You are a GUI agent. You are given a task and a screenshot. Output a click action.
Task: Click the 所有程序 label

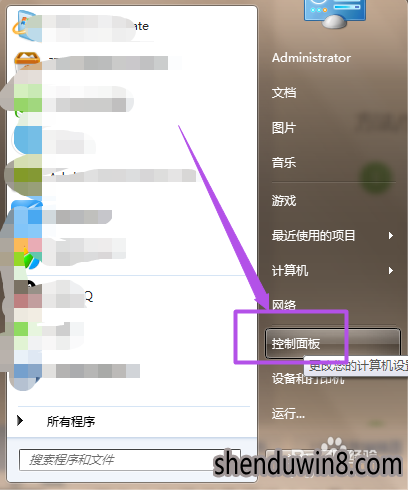point(71,422)
